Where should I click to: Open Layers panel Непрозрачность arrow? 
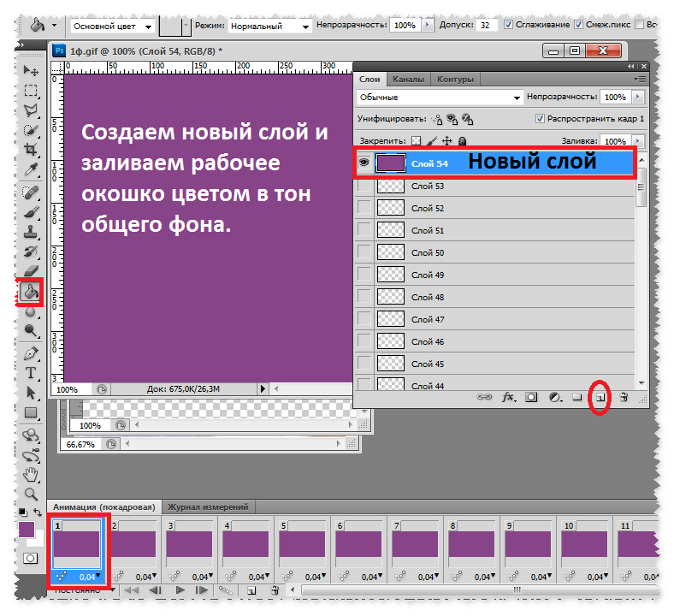[x=638, y=97]
